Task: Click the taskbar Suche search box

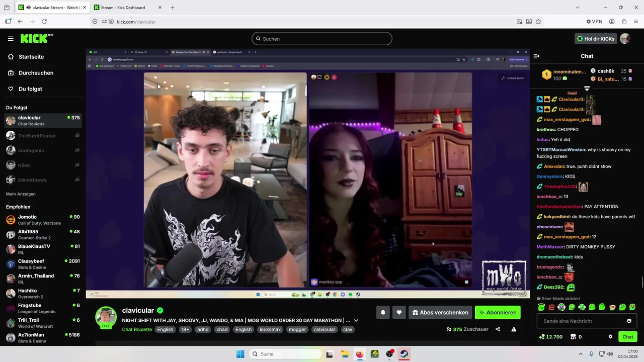Action: point(286,354)
